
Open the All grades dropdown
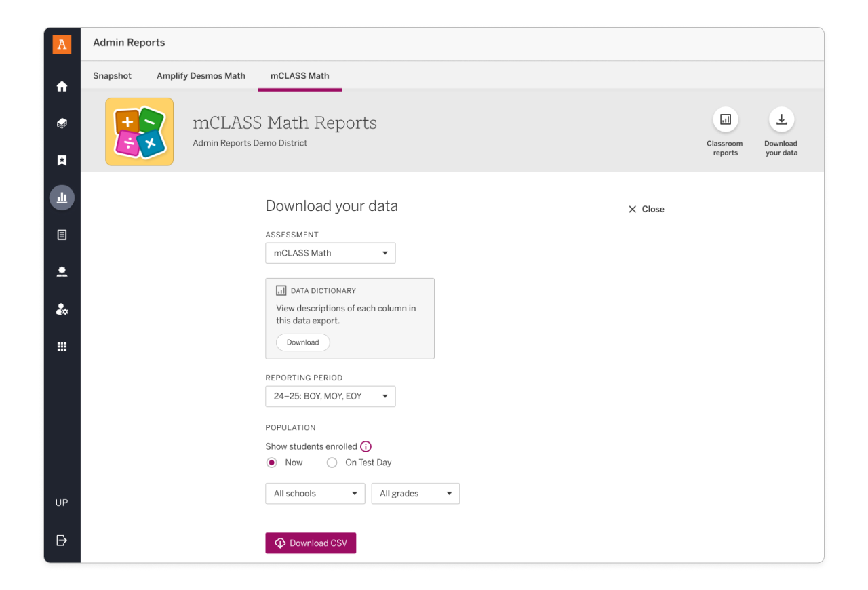click(415, 493)
